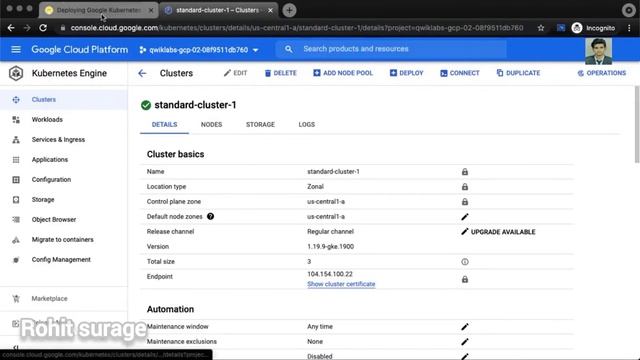Select the version text 1.19.9-gke.1900
Screen dimensions: 640x360
[x=331, y=247]
